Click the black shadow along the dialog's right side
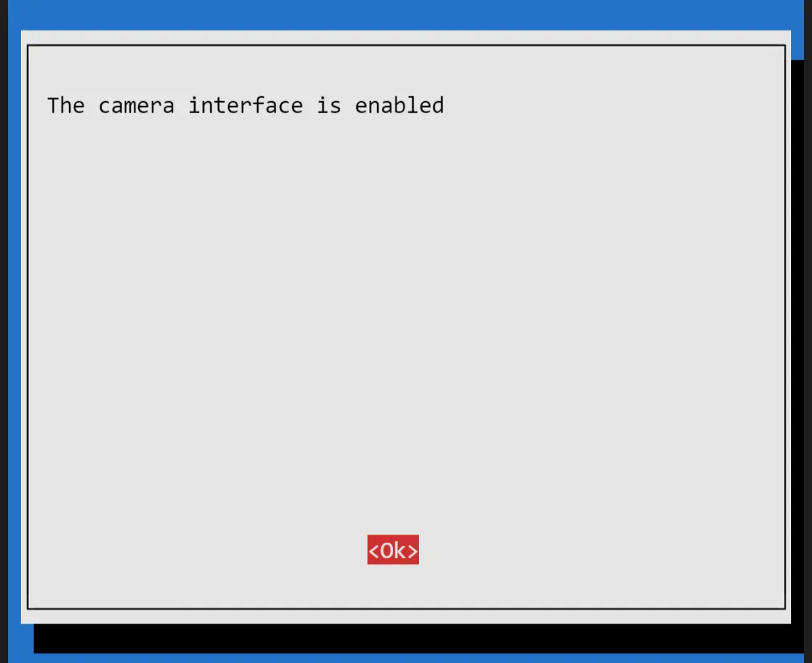Viewport: 812px width, 663px height. tap(798, 342)
